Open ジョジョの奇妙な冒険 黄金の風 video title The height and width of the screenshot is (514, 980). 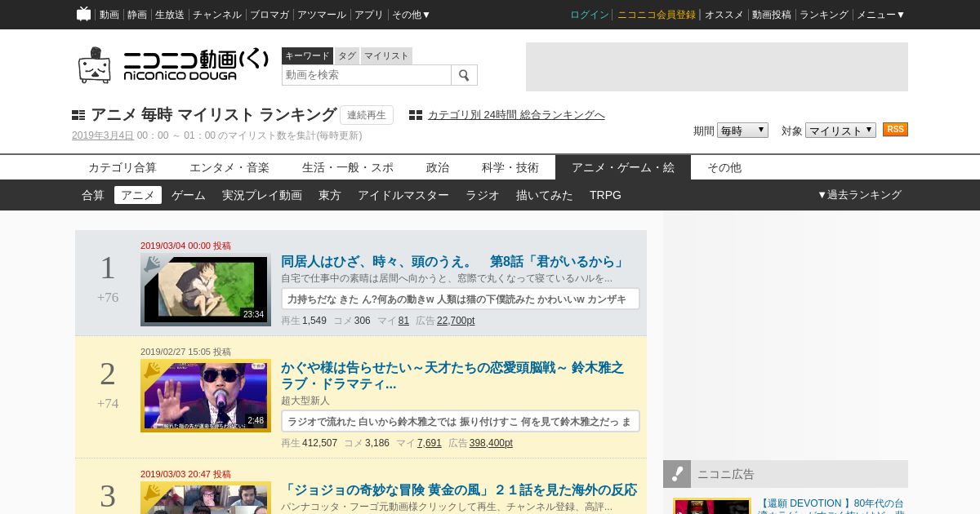(459, 490)
